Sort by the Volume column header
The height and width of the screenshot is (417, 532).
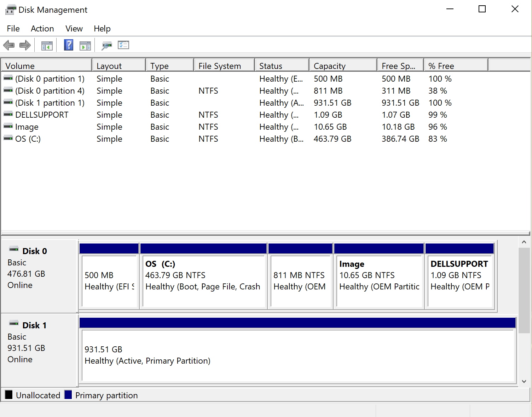(x=47, y=66)
